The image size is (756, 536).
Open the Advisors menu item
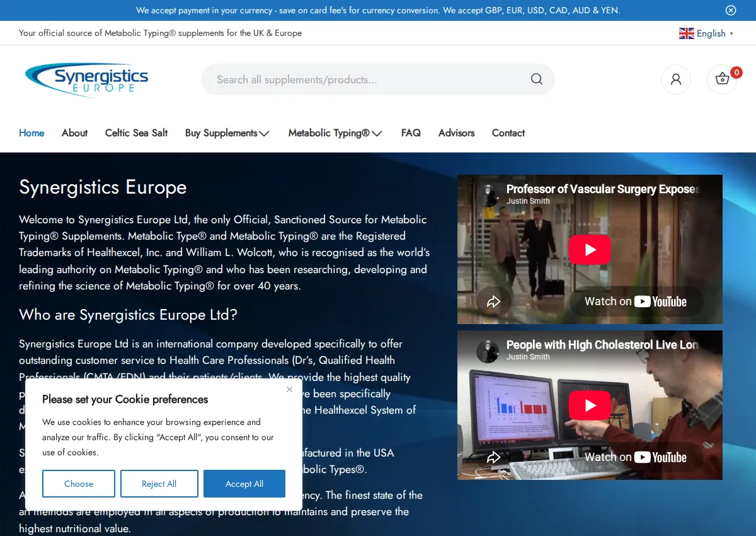point(457,133)
